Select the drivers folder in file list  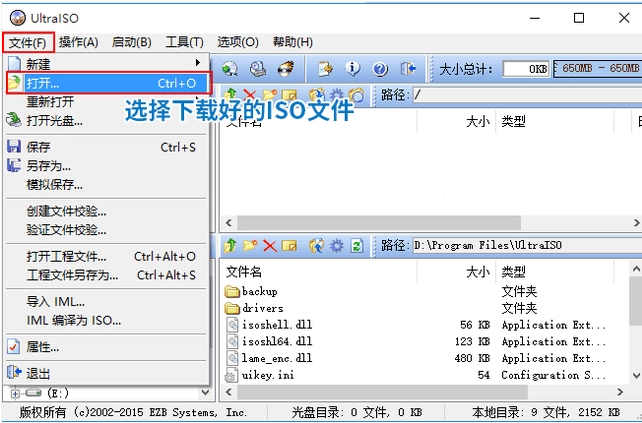pyautogui.click(x=262, y=308)
